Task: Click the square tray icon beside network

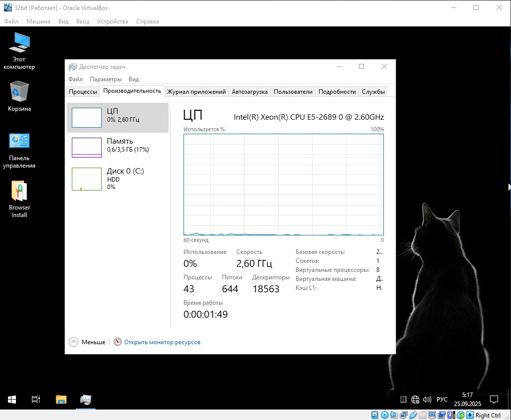Action: (x=403, y=399)
